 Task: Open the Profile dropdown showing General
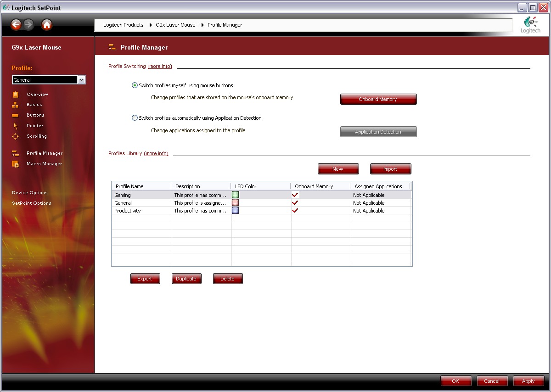pos(49,80)
